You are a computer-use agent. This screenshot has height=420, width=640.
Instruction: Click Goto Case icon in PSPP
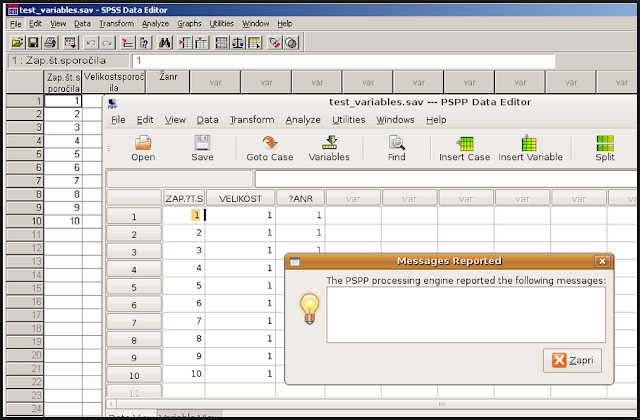point(270,143)
